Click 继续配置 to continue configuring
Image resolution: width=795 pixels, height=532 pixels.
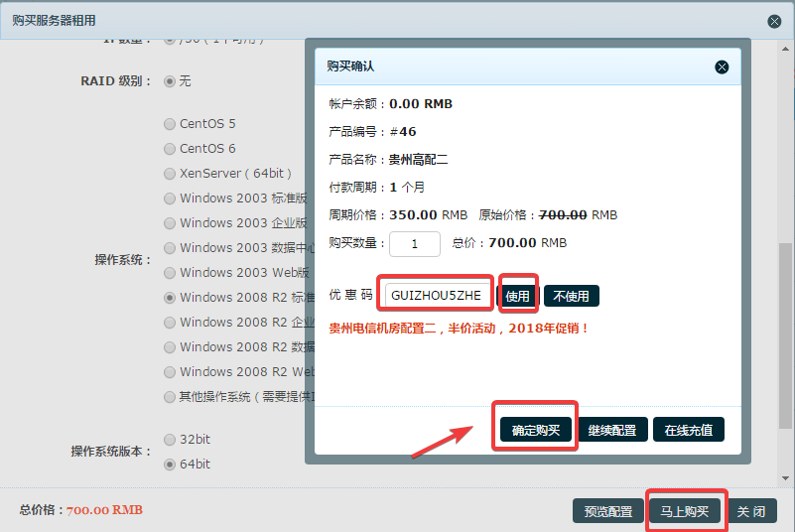[x=612, y=430]
